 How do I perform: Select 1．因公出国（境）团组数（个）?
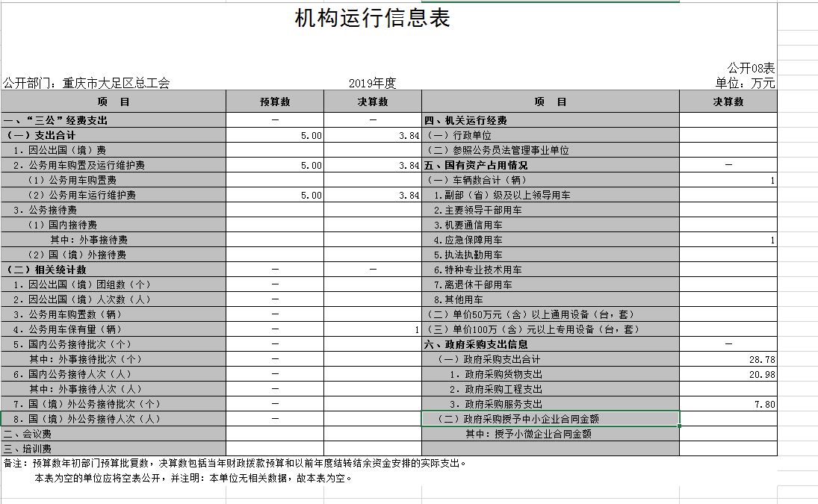[x=82, y=284]
